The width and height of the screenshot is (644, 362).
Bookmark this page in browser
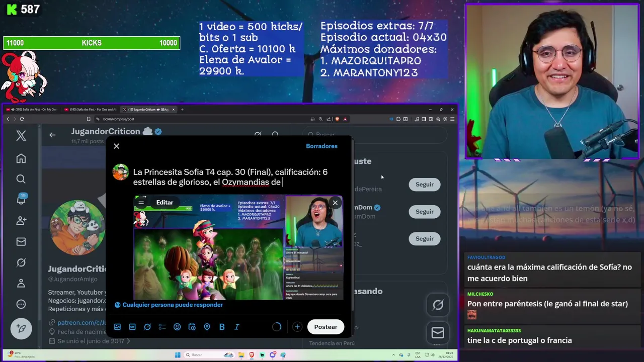pyautogui.click(x=89, y=119)
